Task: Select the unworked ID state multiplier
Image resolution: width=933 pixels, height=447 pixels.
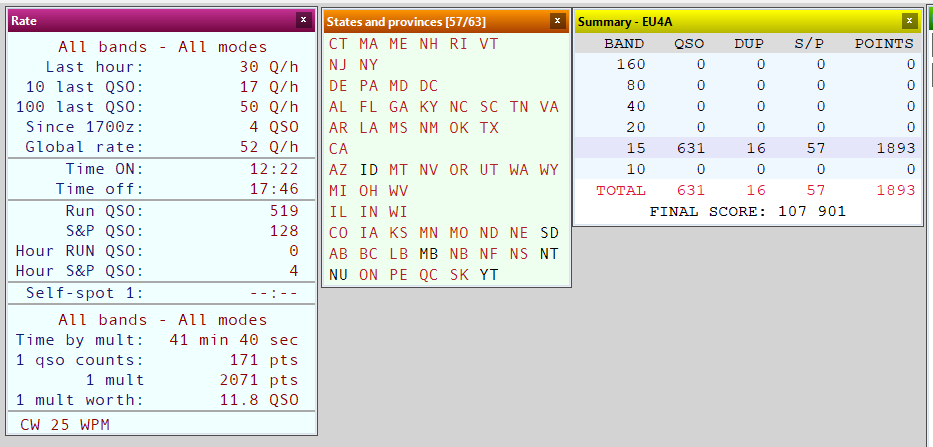Action: tap(369, 170)
